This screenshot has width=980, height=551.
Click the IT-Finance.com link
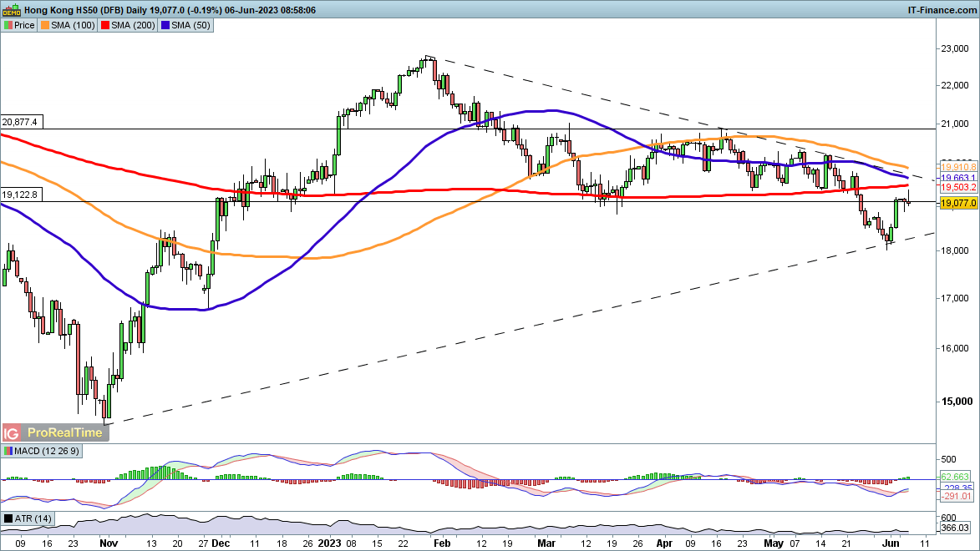coord(942,10)
